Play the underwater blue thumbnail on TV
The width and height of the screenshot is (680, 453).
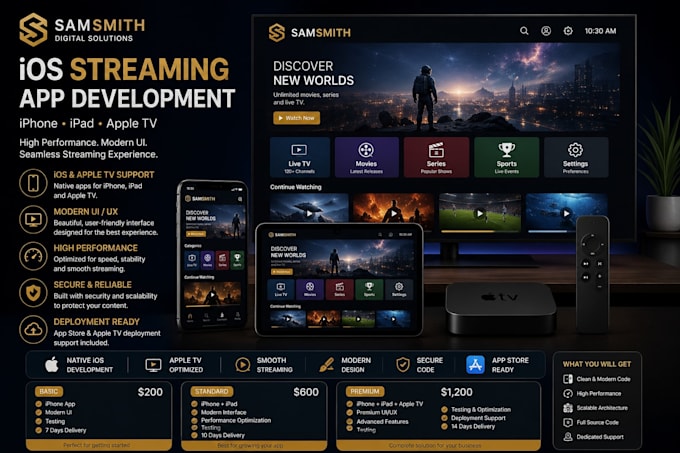click(566, 212)
